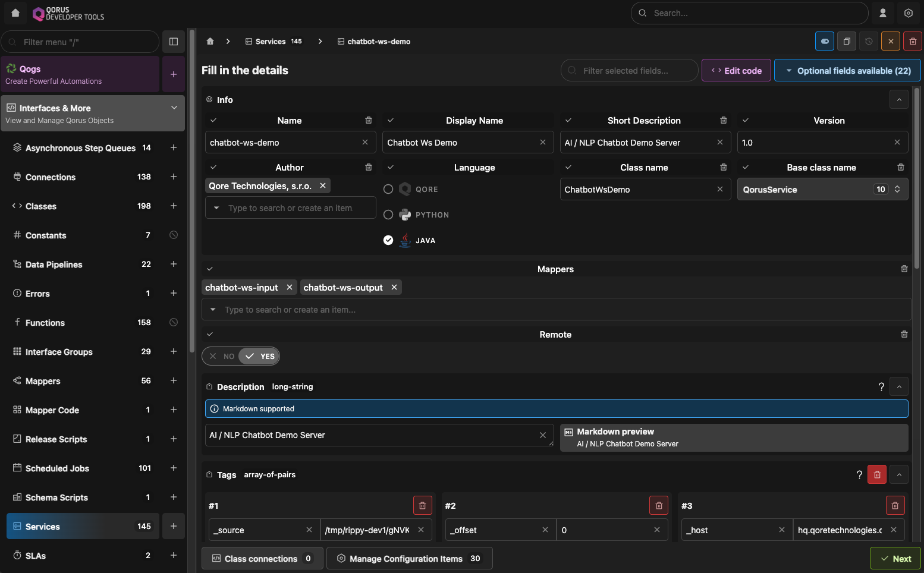This screenshot has height=573, width=924.
Task: Remove the Mappers field trash icon
Action: pos(904,269)
